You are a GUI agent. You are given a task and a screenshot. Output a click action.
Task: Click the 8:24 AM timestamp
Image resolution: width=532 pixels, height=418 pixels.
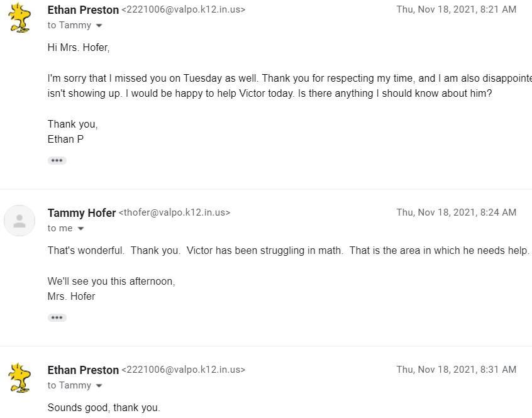(x=456, y=212)
